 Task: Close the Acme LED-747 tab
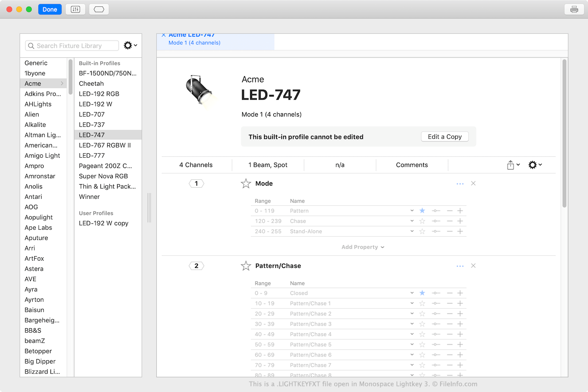pos(164,35)
